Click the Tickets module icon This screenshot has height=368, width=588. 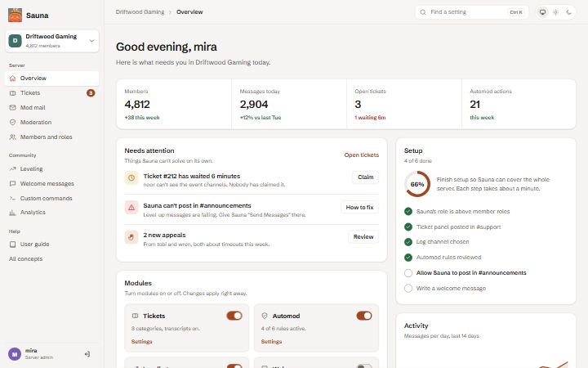click(136, 316)
